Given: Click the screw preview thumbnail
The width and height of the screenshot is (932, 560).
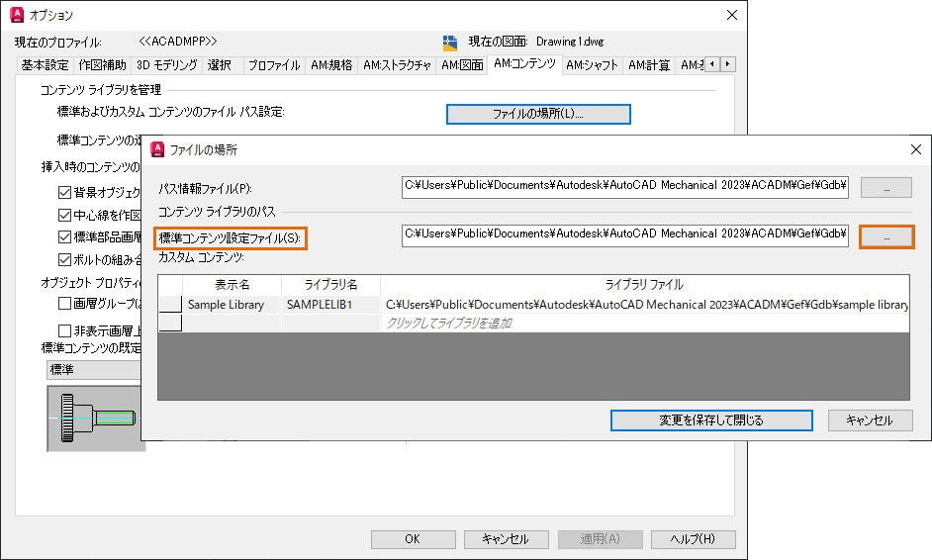Looking at the screenshot, I should click(x=95, y=419).
